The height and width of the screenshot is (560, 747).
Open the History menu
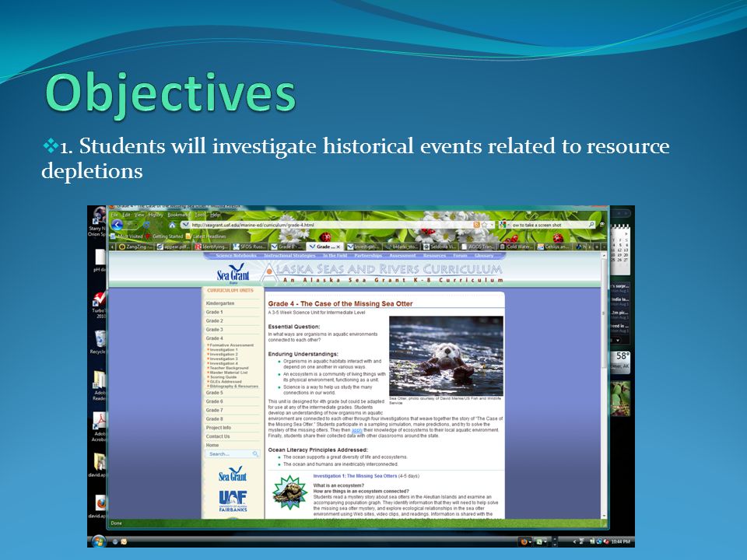point(156,215)
